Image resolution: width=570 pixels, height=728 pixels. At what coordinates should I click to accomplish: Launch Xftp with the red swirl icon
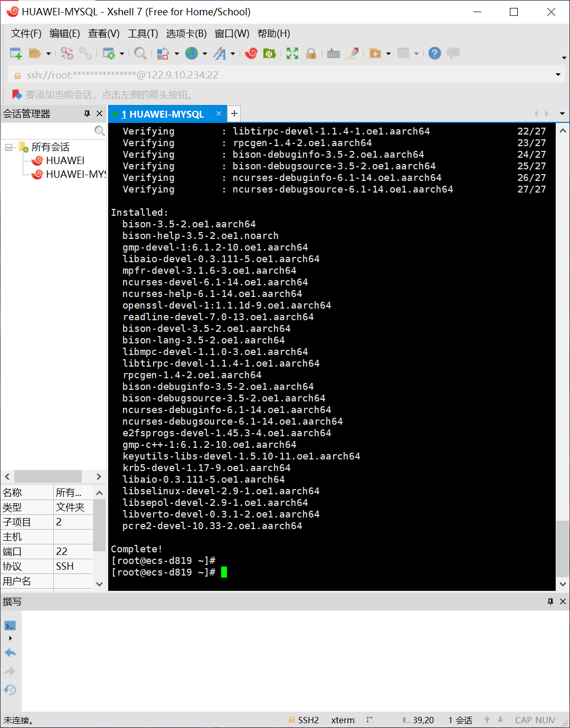coord(251,53)
